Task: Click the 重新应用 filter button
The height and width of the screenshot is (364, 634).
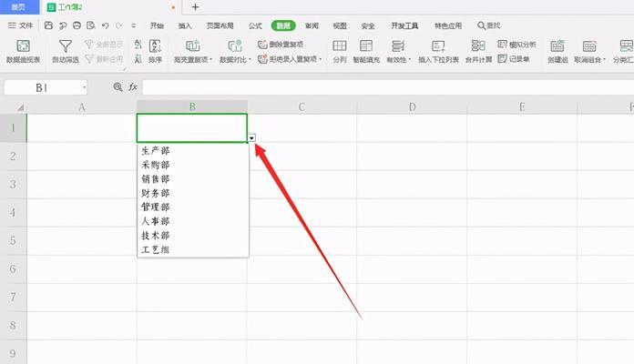Action: pyautogui.click(x=104, y=59)
